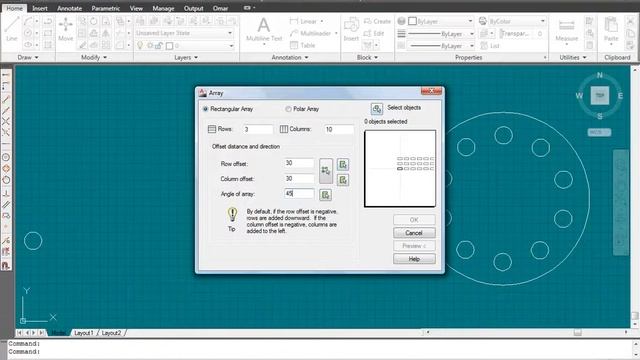Click the List tool in Properties panel

click(x=490, y=46)
